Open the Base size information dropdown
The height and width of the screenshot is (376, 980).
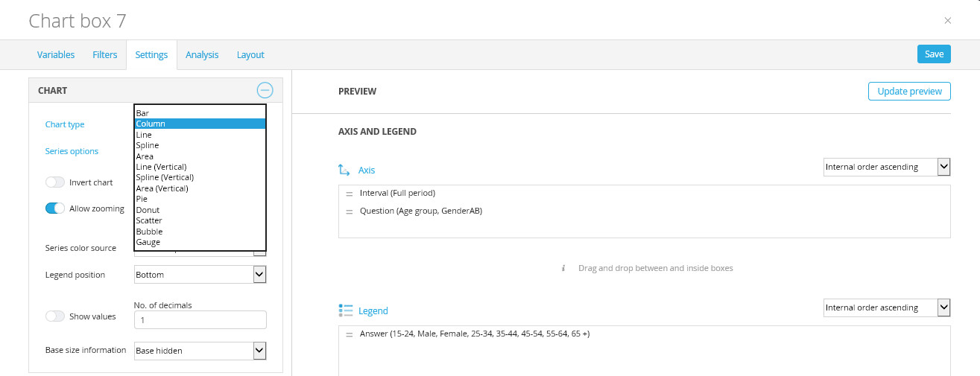200,350
